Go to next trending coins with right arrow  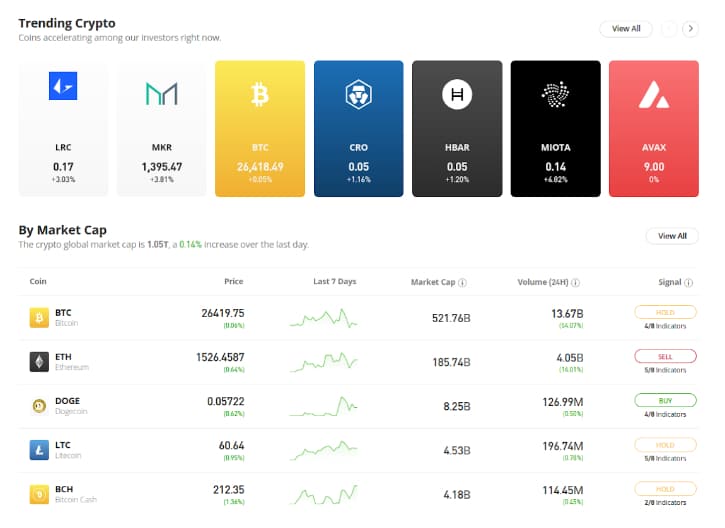click(690, 29)
